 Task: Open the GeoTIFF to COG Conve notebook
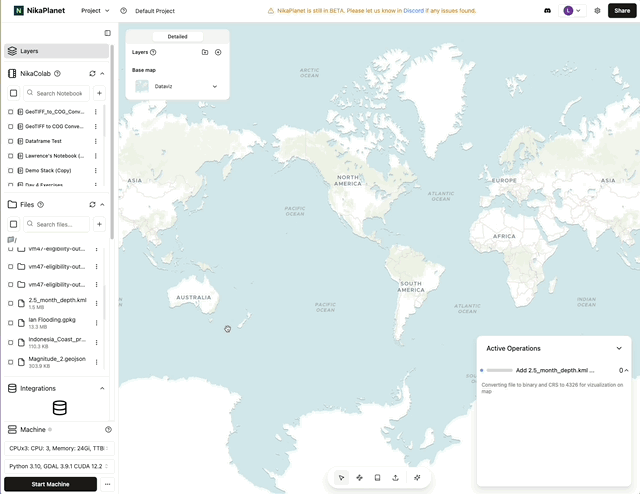click(x=54, y=127)
